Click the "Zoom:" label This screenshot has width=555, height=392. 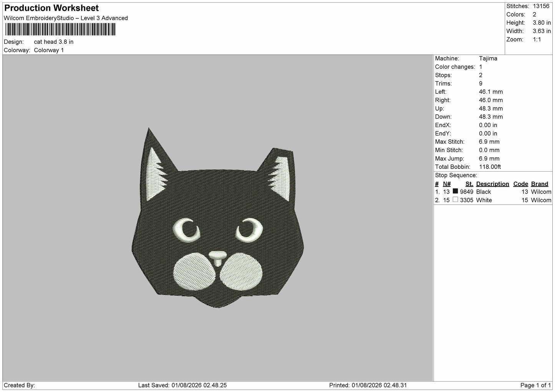tap(515, 40)
